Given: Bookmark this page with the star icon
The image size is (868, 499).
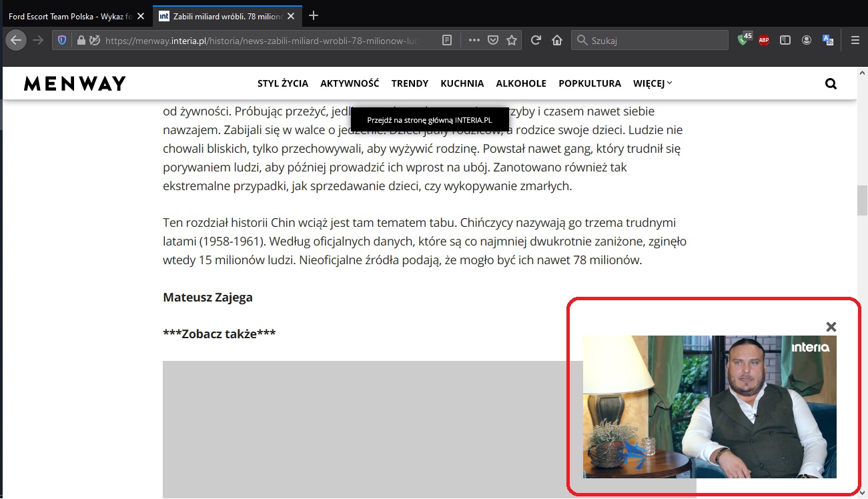Looking at the screenshot, I should (x=512, y=40).
